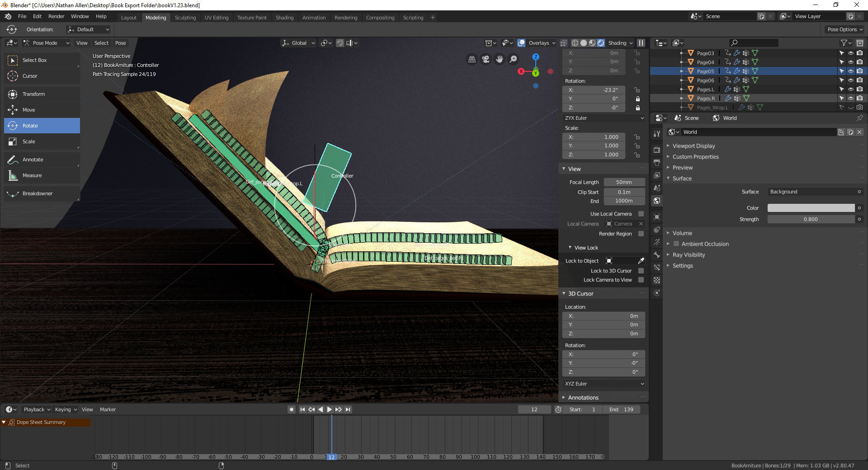Open the world Color swatch

[811, 208]
